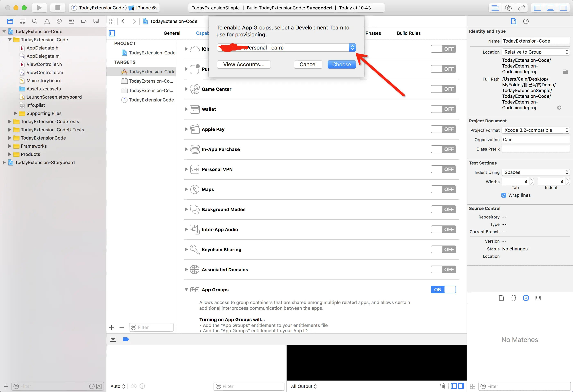Viewport: 573px width, 392px height.
Task: Open the Find navigator (magnifier icon)
Action: [x=35, y=21]
